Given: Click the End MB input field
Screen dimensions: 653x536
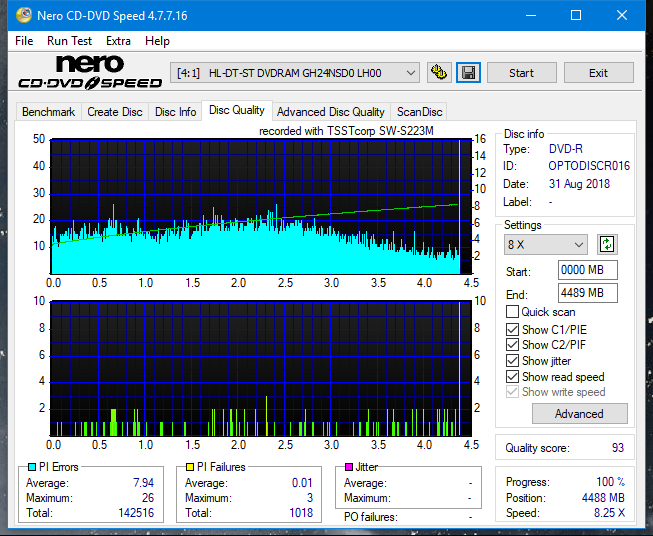Looking at the screenshot, I should [x=587, y=293].
